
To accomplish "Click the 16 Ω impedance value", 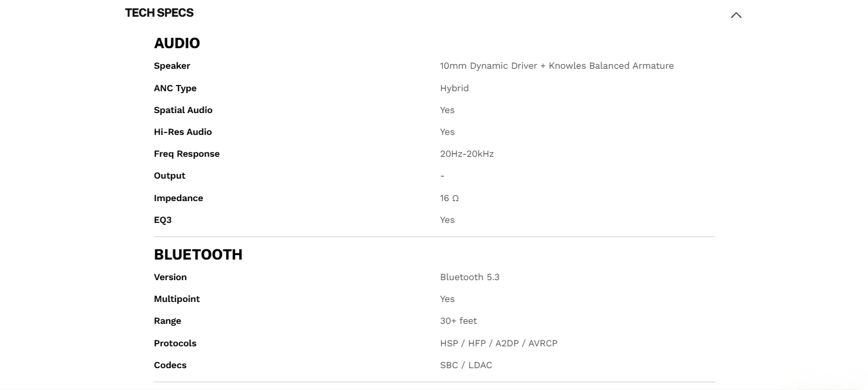I will pyautogui.click(x=449, y=198).
